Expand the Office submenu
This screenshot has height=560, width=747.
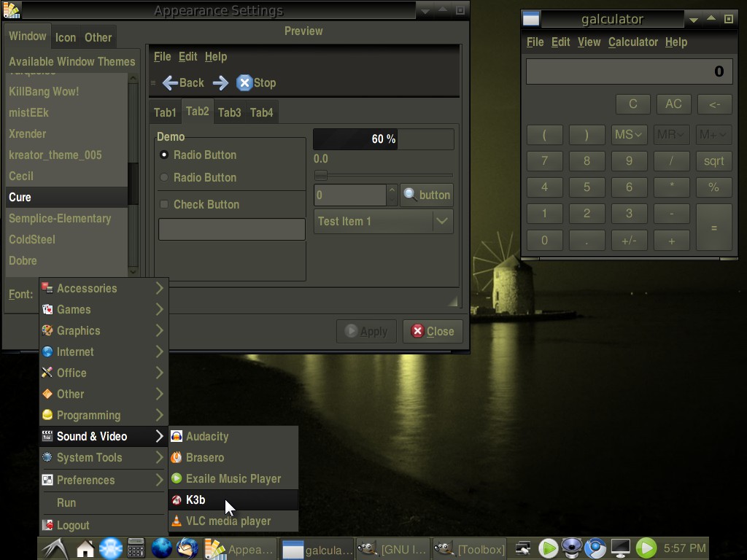(x=104, y=373)
